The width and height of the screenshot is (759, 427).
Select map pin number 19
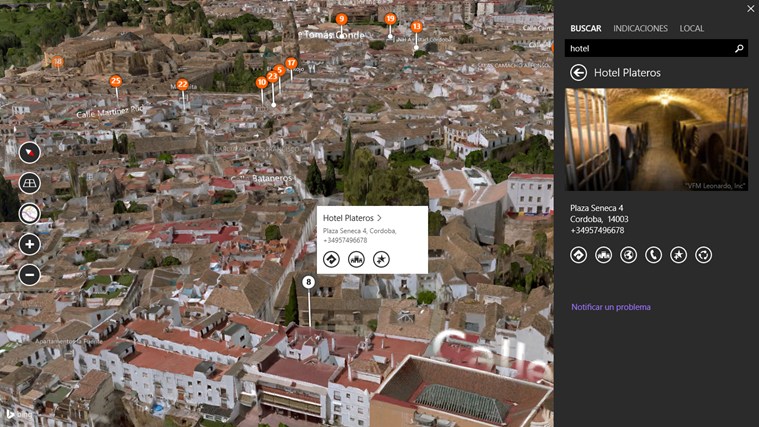pyautogui.click(x=390, y=19)
